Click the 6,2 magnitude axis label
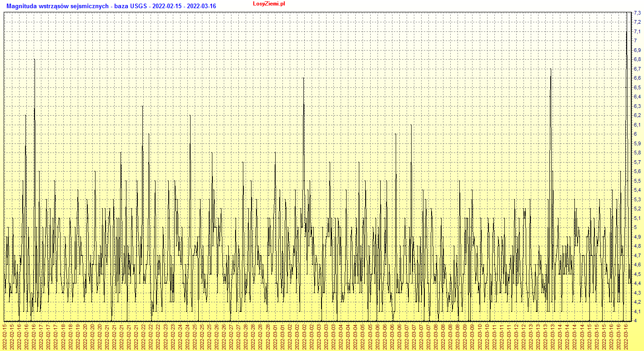 coord(637,116)
